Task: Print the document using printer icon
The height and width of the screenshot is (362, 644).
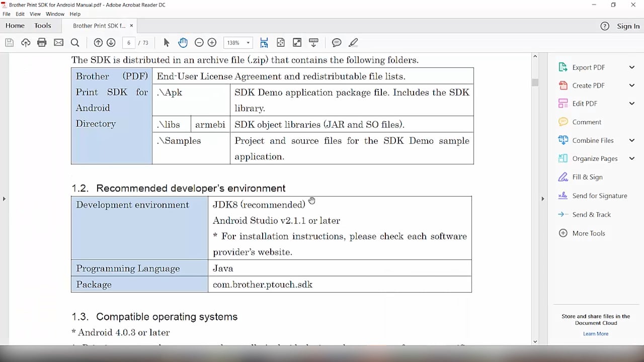Action: [x=42, y=43]
